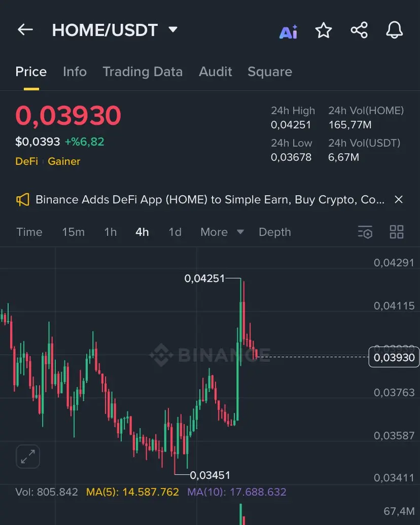Select the Time chart interval
This screenshot has height=525, width=420.
[29, 232]
